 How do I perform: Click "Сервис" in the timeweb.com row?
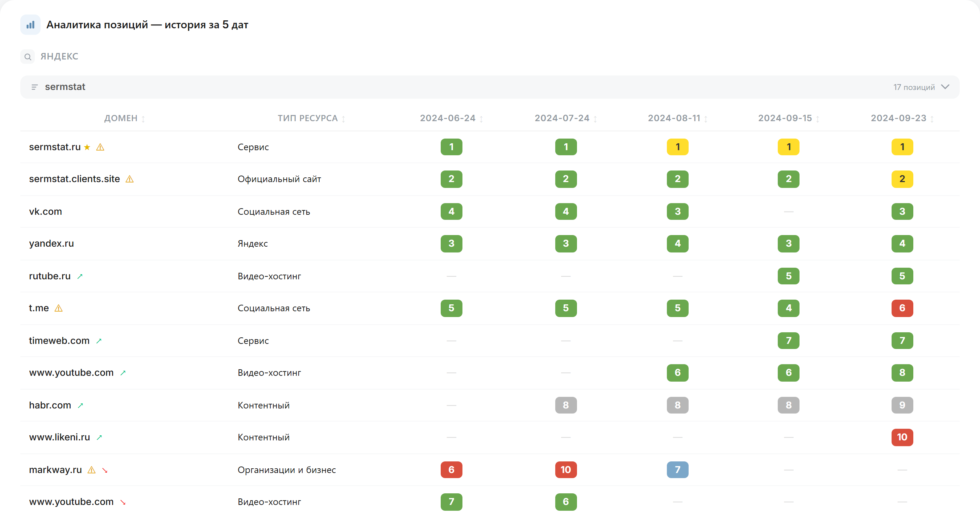tap(253, 341)
